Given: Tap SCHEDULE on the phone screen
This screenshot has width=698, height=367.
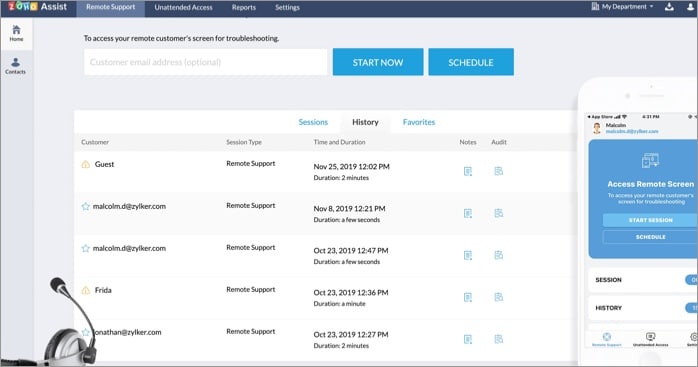Looking at the screenshot, I should click(x=650, y=237).
